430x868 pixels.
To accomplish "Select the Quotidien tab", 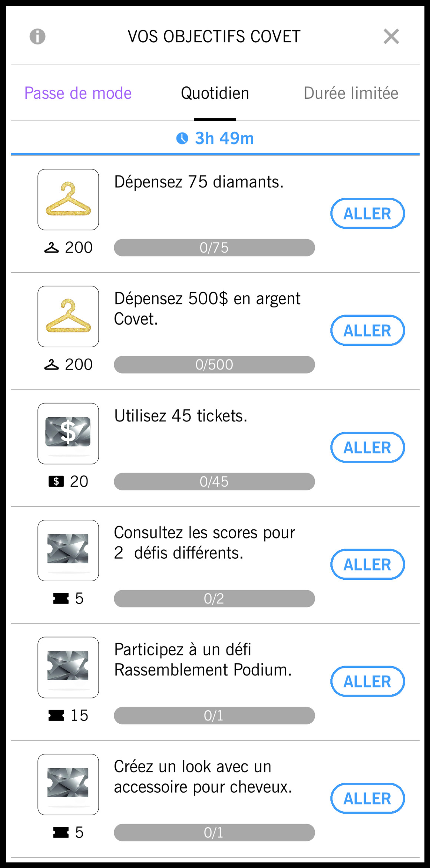I will (x=215, y=93).
